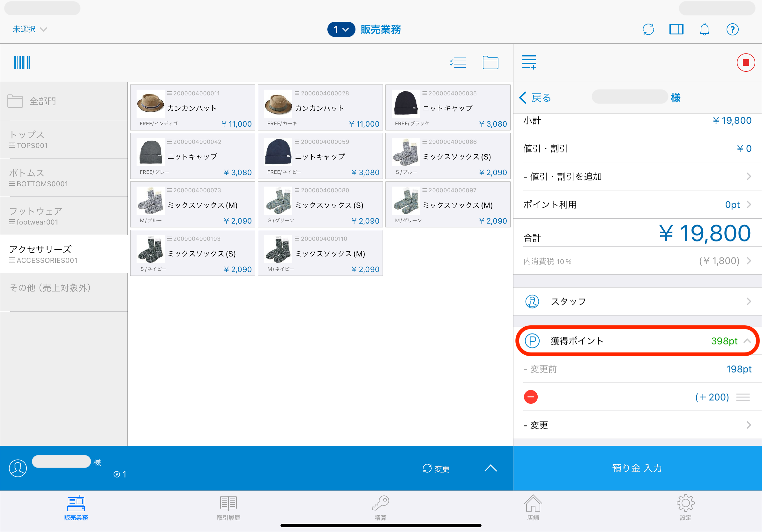Open the help question mark icon

click(x=732, y=30)
